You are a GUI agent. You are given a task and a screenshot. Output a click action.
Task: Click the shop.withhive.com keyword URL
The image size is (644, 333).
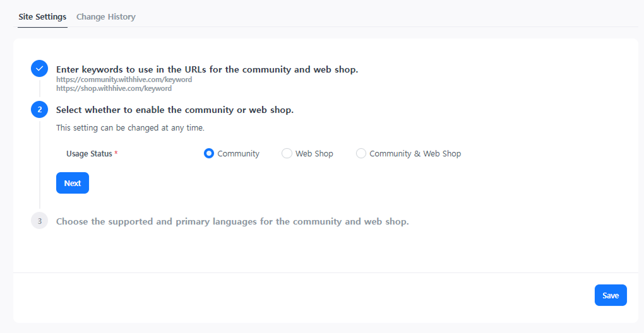pos(114,88)
